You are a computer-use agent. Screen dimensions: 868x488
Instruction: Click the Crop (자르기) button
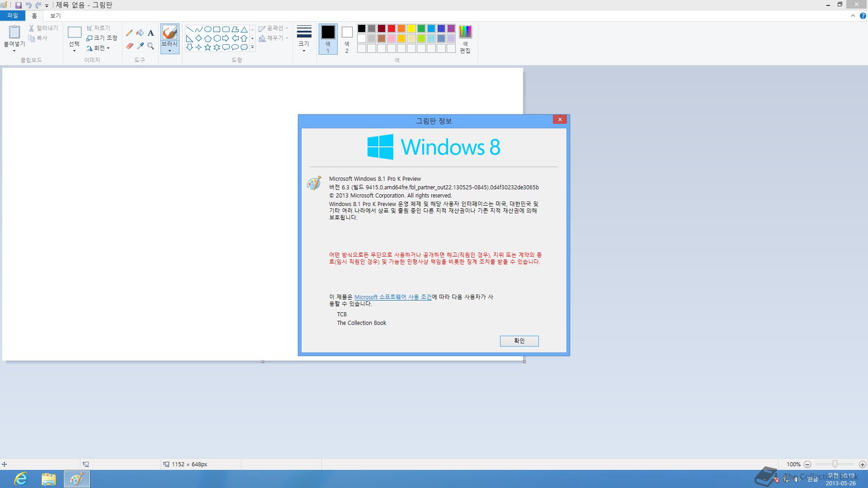(98, 28)
